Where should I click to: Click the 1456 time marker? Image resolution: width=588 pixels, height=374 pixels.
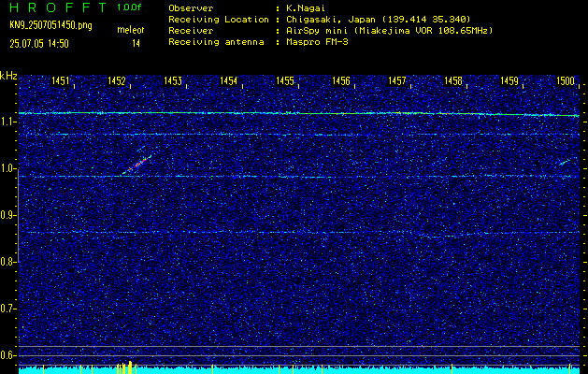pos(341,80)
